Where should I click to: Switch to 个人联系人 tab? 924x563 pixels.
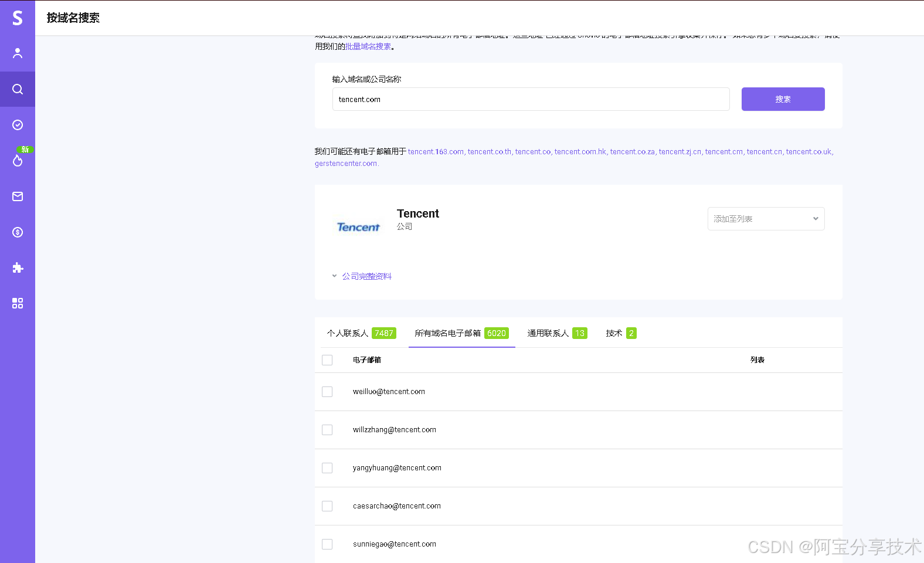pos(361,333)
